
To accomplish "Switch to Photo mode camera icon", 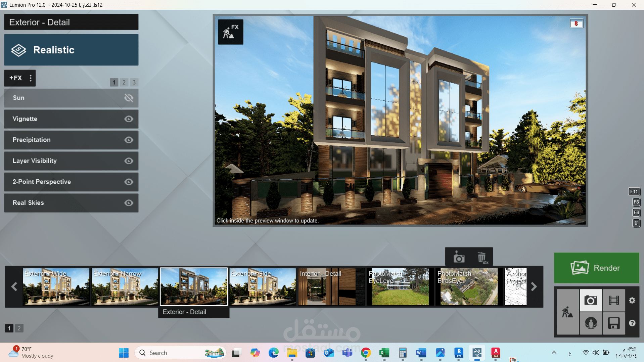I will [591, 300].
